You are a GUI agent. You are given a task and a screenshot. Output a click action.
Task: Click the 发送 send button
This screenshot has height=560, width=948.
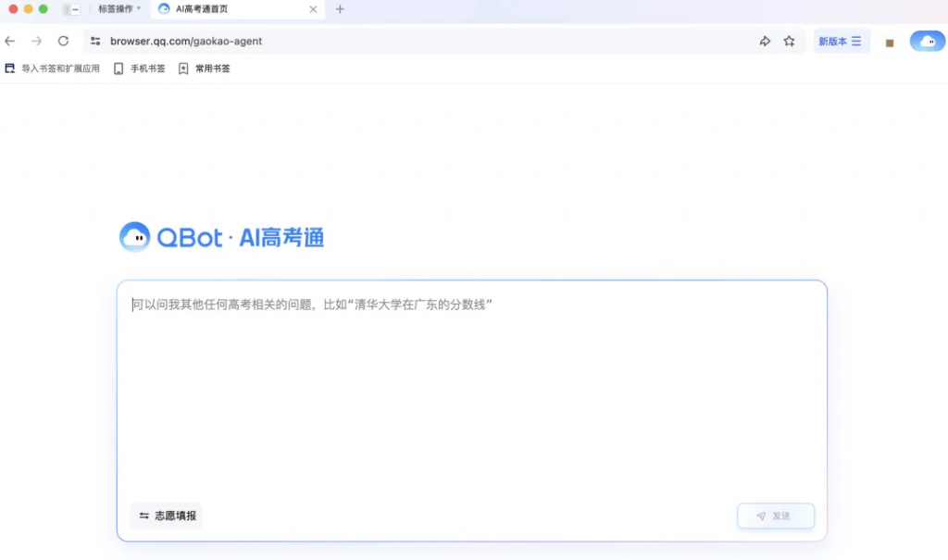pos(776,516)
